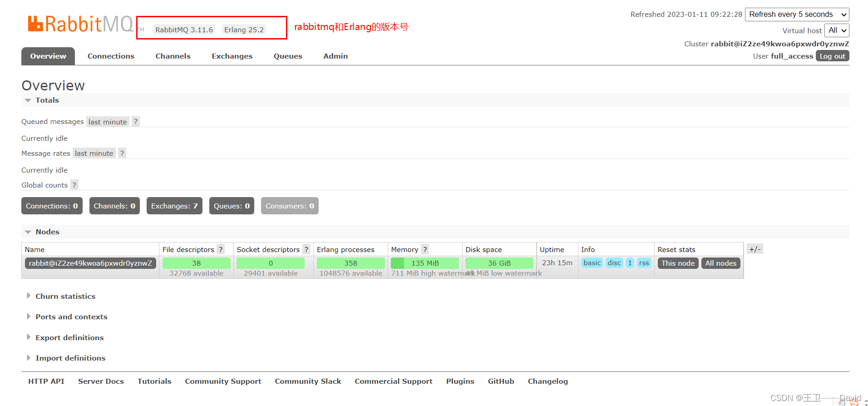Go to the Queues tab

click(288, 56)
